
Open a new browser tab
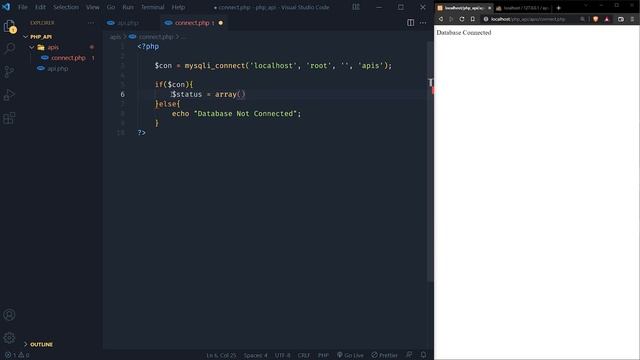558,8
